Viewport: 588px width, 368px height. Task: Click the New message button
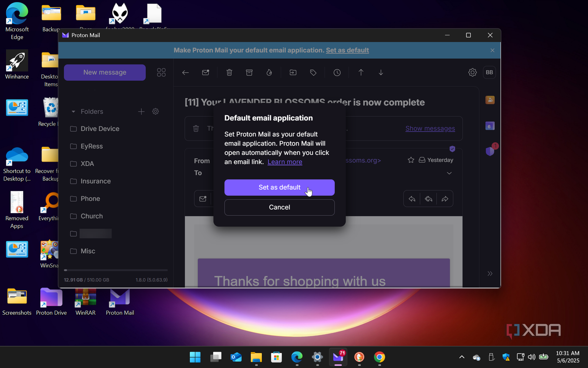click(x=105, y=72)
